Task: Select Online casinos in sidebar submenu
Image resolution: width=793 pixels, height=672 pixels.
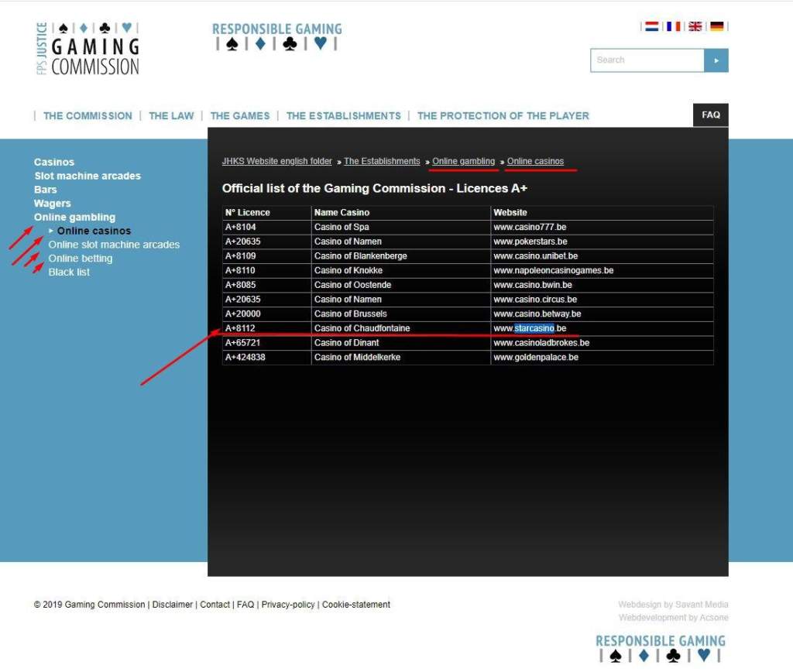Action: click(x=94, y=231)
